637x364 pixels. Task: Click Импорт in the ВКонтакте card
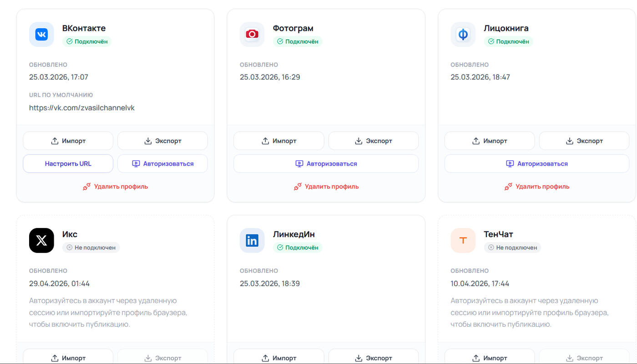pos(68,141)
